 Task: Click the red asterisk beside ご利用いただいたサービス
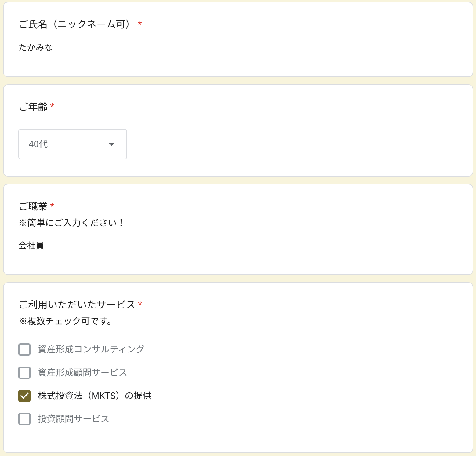140,304
